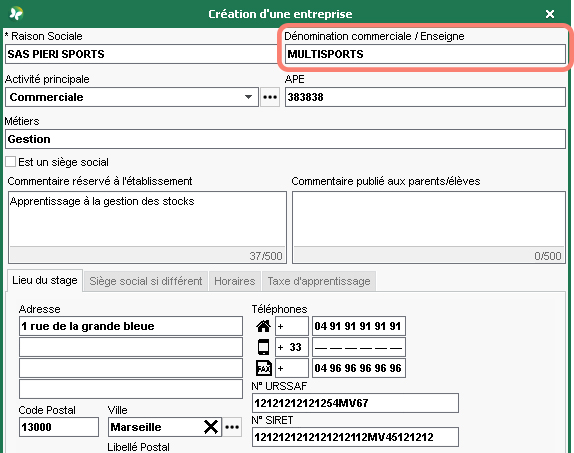Click the mobile phone icon
Screen dimensions: 574x453
point(263,347)
